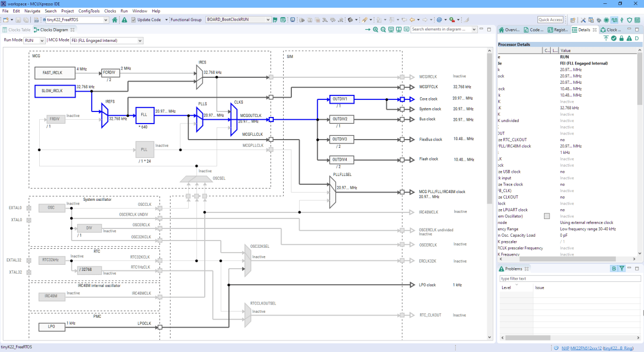Click the green flag icon in the toolbar
The image size is (644, 352).
(x=275, y=19)
